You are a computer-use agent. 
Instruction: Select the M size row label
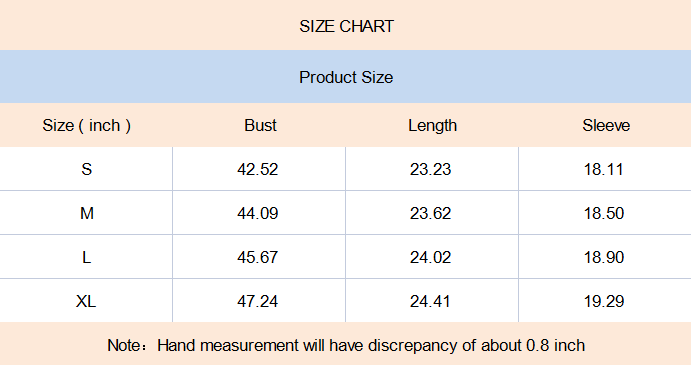click(87, 213)
